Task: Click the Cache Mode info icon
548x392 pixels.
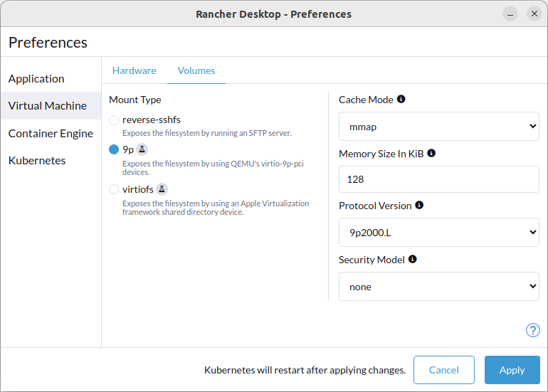Action: pyautogui.click(x=401, y=99)
